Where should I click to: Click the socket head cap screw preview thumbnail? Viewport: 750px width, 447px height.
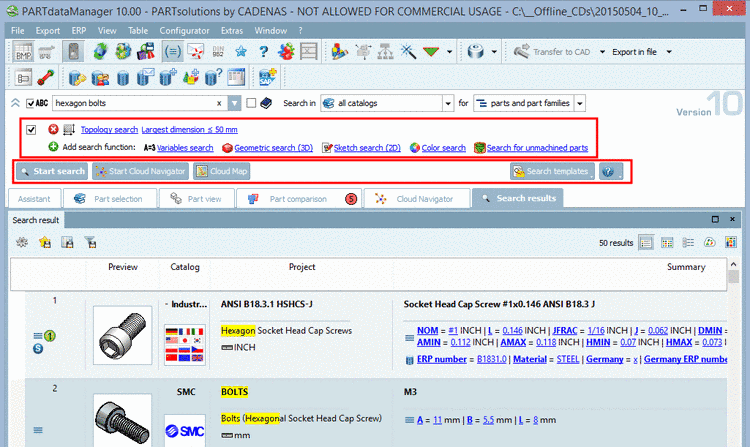point(122,336)
